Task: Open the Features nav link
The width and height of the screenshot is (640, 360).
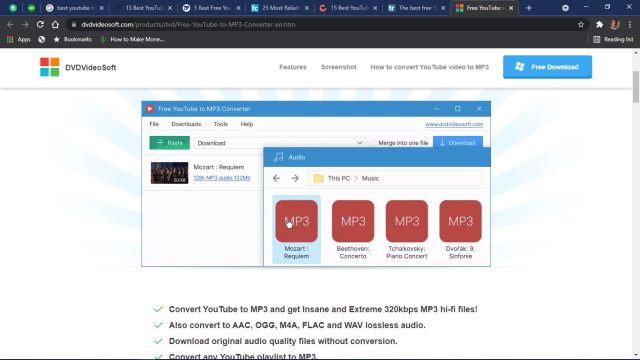Action: click(293, 67)
